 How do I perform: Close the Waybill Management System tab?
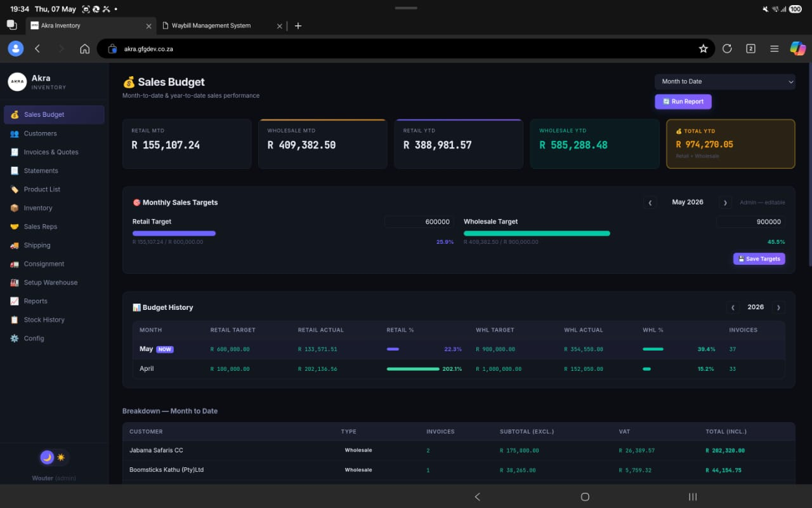click(x=280, y=26)
